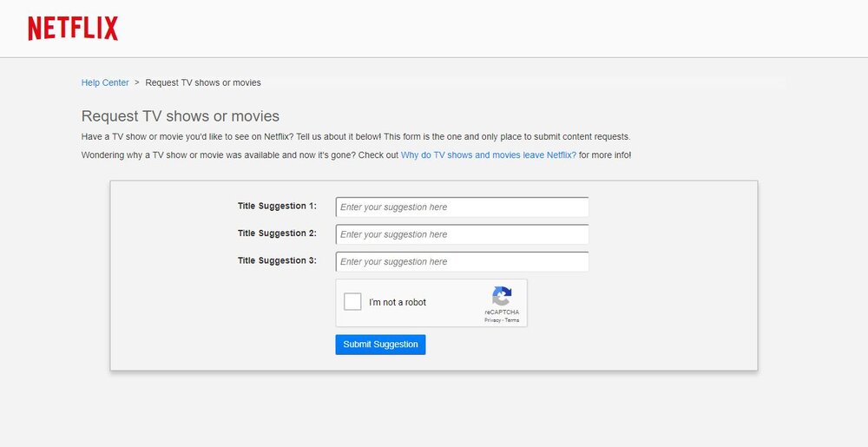This screenshot has height=447, width=868.
Task: Click the reCAPTCHA logo icon
Action: tap(502, 296)
